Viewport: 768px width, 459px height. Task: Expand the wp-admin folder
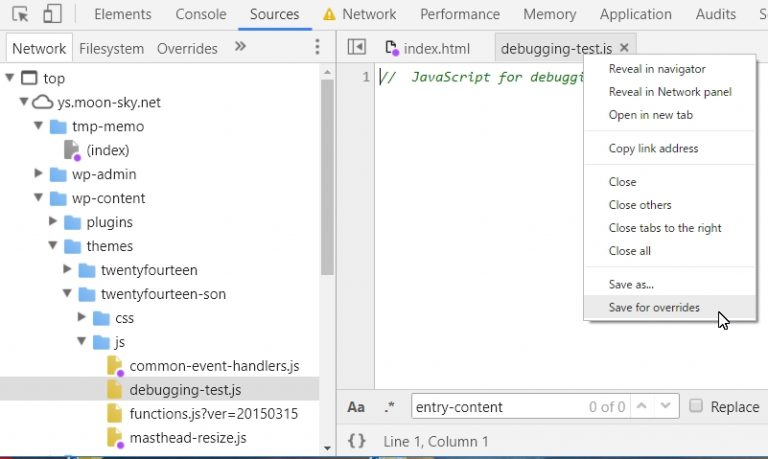38,173
